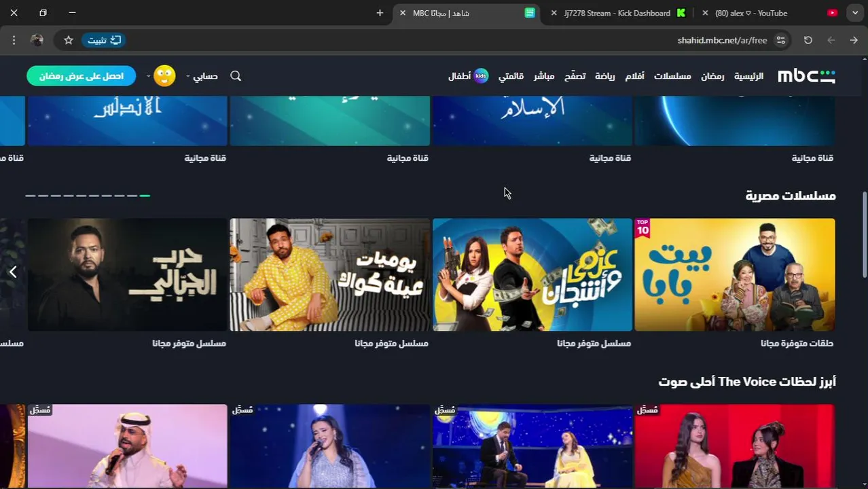Image resolution: width=868 pixels, height=489 pixels.
Task: Open the أفلام menu item
Action: (635, 76)
